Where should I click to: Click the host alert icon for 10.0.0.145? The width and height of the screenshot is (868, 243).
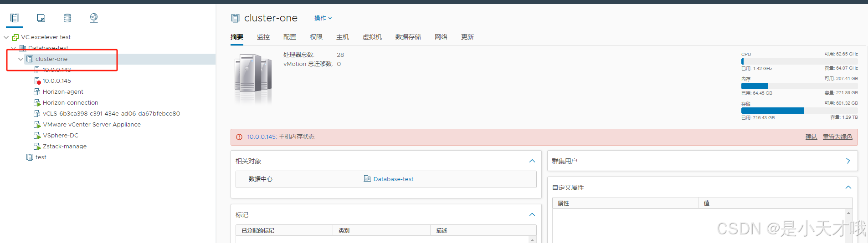point(37,81)
